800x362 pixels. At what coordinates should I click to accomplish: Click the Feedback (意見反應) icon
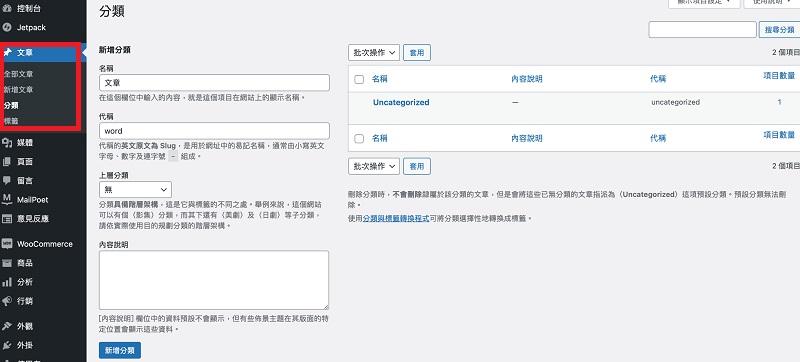pyautogui.click(x=7, y=219)
